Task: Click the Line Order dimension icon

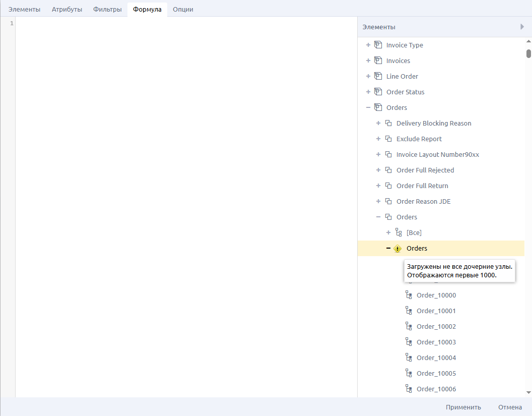Action: click(x=378, y=76)
